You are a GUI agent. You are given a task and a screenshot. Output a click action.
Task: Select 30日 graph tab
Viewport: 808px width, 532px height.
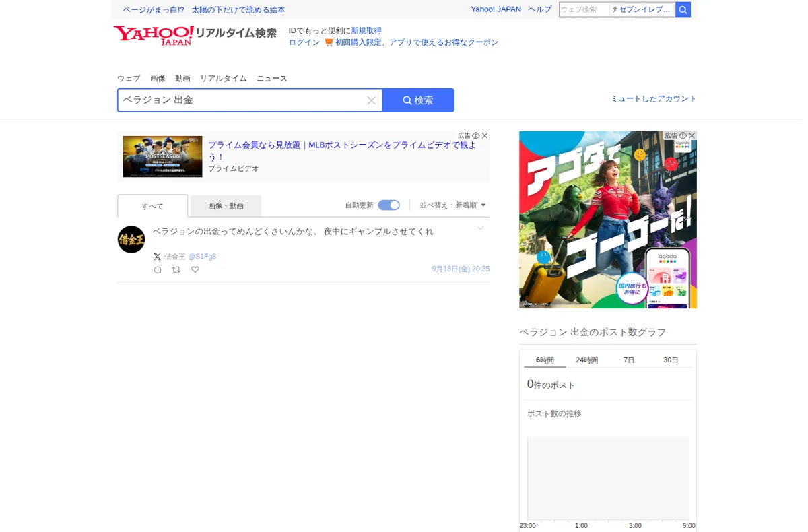coord(671,360)
